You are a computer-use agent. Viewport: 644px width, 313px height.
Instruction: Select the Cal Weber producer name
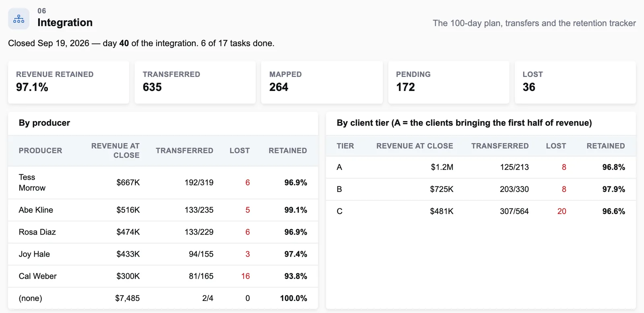click(x=37, y=276)
